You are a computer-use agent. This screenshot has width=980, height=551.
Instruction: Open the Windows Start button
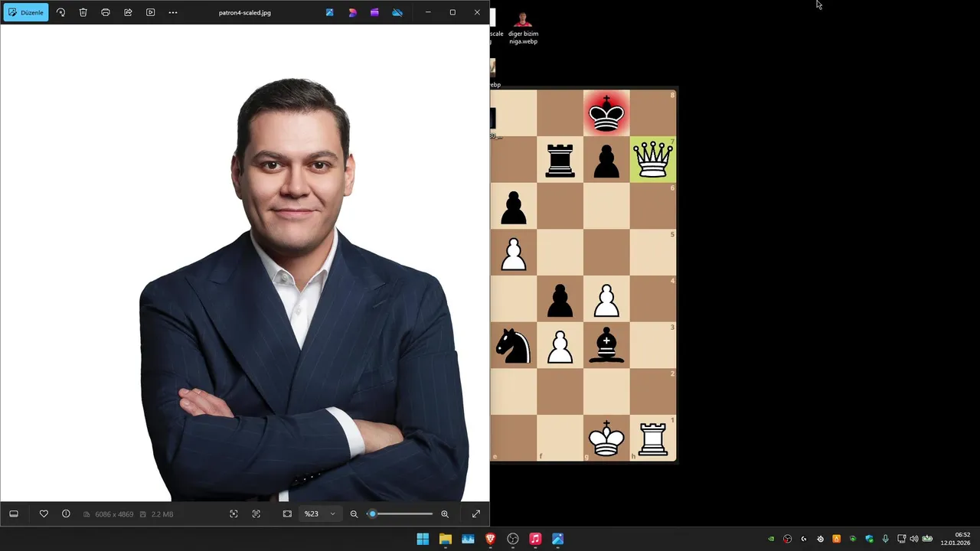pos(423,539)
